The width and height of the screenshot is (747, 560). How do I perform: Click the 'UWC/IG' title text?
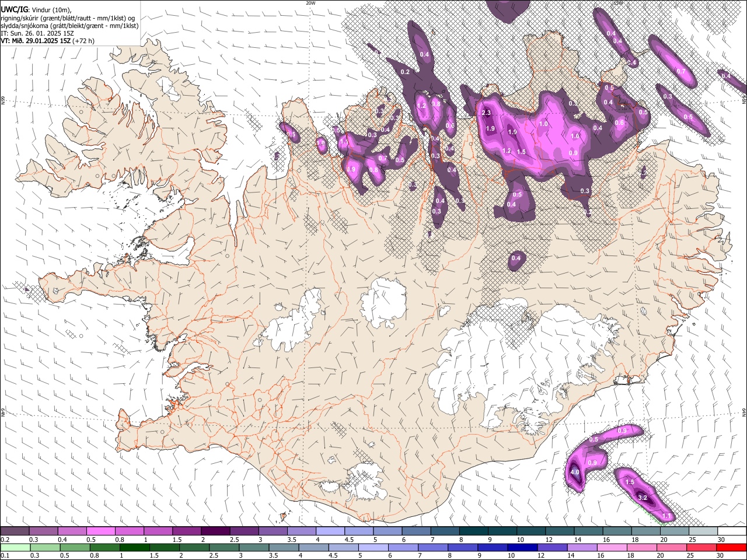click(x=13, y=9)
